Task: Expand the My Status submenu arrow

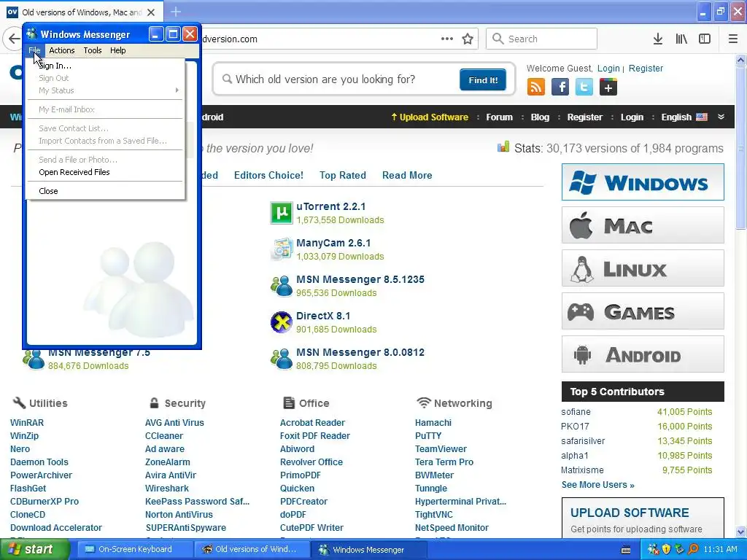Action: click(177, 90)
